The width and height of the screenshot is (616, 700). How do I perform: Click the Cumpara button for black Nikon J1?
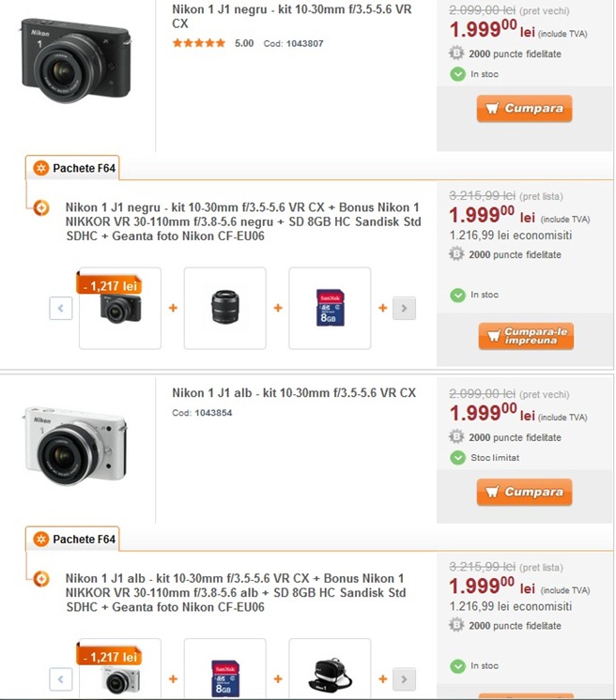(x=524, y=109)
